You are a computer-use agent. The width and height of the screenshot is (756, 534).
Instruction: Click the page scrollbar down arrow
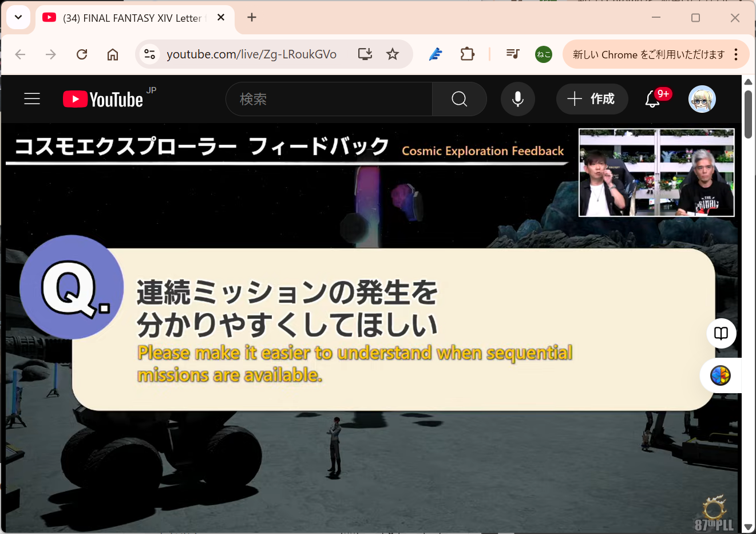click(748, 527)
